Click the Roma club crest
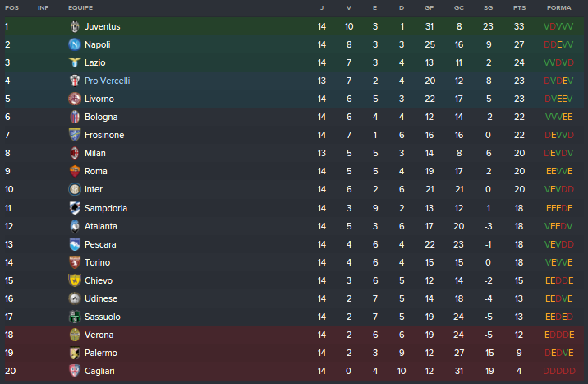The image size is (588, 384). pyautogui.click(x=75, y=171)
